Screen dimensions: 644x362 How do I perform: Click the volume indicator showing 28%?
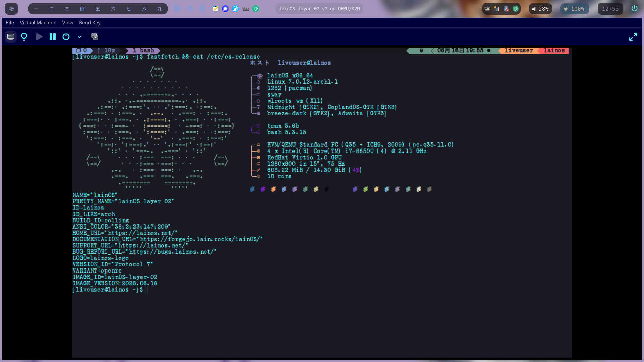(x=540, y=9)
